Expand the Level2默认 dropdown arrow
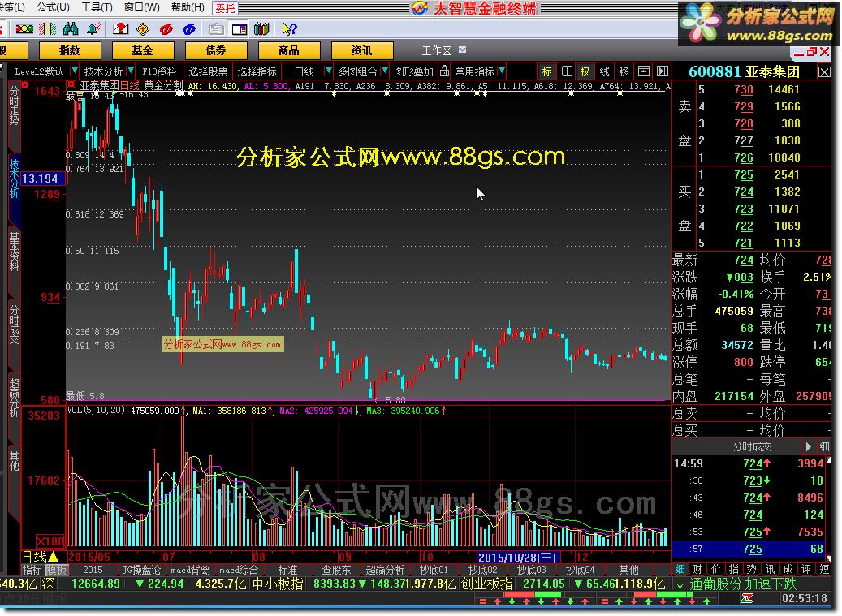Image resolution: width=842 pixels, height=616 pixels. click(x=75, y=71)
